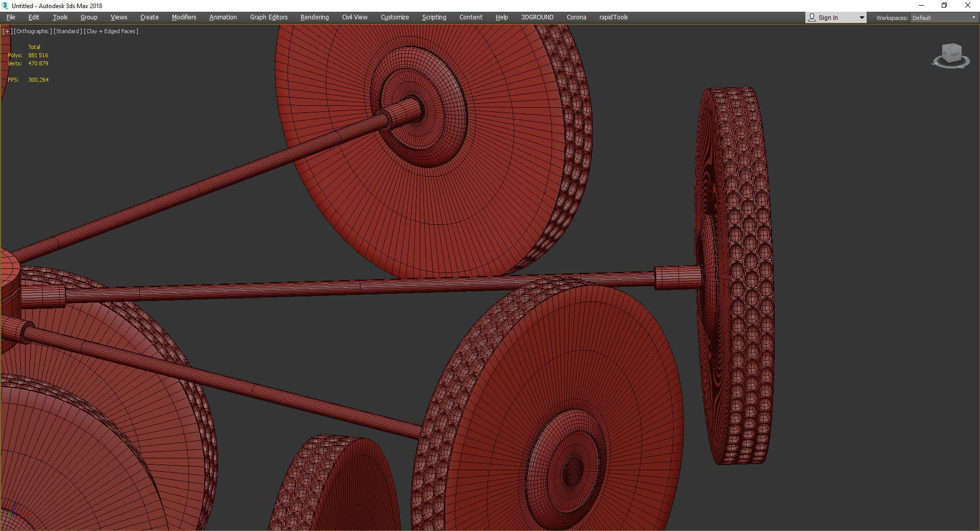This screenshot has width=980, height=531.
Task: Click the viewport [+] general label
Action: click(x=7, y=31)
